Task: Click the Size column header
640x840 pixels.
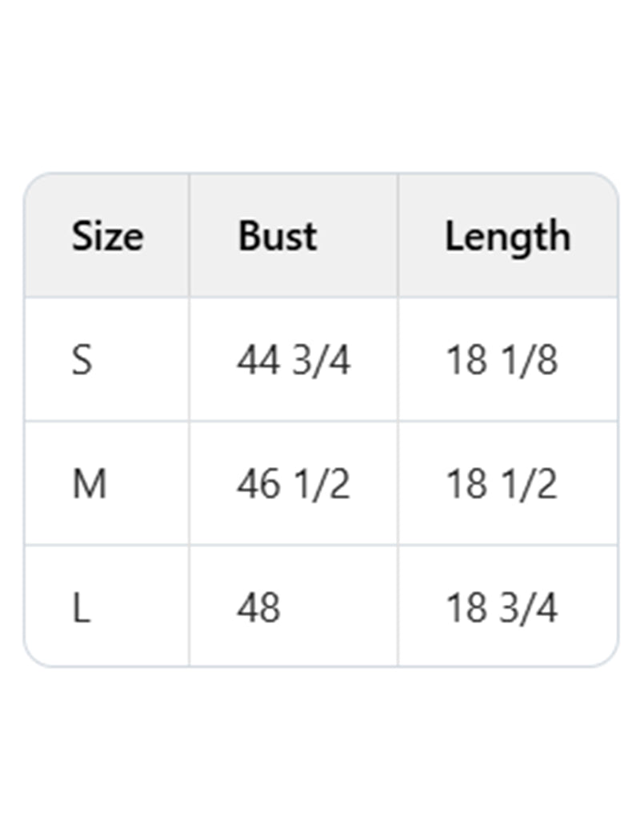Action: (107, 237)
